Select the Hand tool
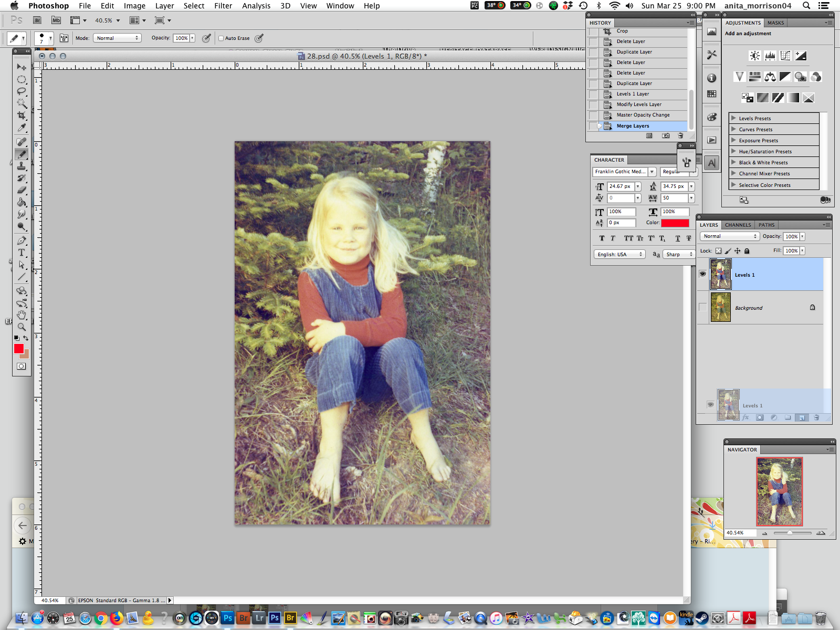 coord(22,315)
